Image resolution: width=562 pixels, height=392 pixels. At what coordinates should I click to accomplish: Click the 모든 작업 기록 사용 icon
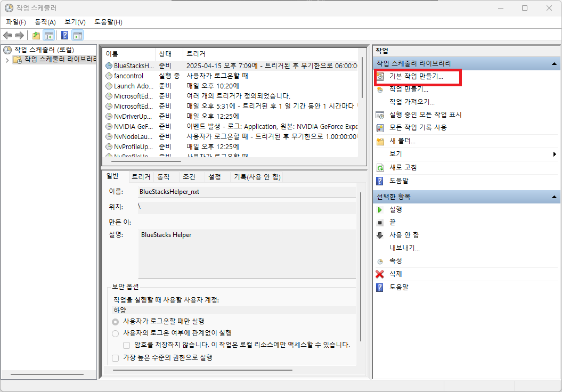point(380,128)
